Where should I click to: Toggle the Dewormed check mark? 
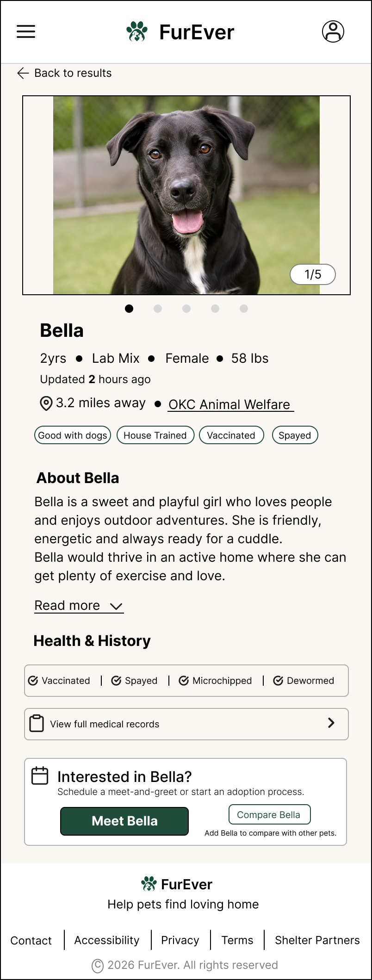pyautogui.click(x=278, y=681)
